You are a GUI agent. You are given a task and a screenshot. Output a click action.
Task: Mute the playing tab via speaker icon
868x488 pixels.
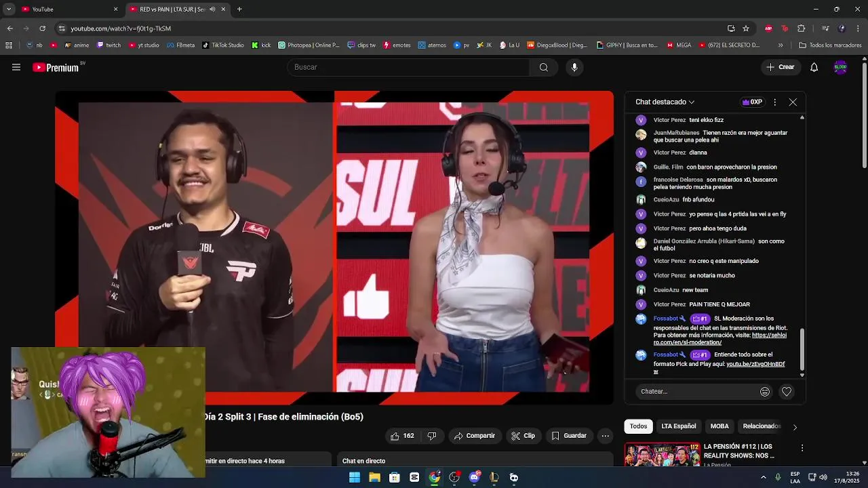[x=212, y=9]
